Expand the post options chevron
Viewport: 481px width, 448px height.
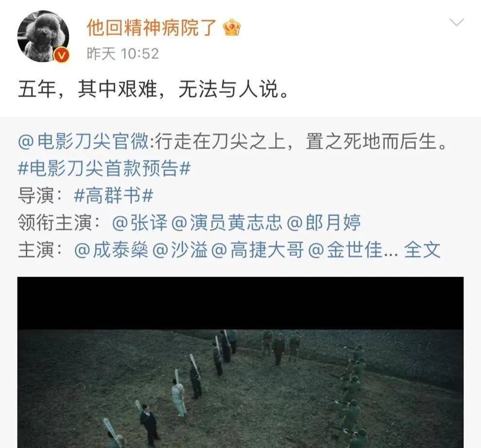pos(456,22)
